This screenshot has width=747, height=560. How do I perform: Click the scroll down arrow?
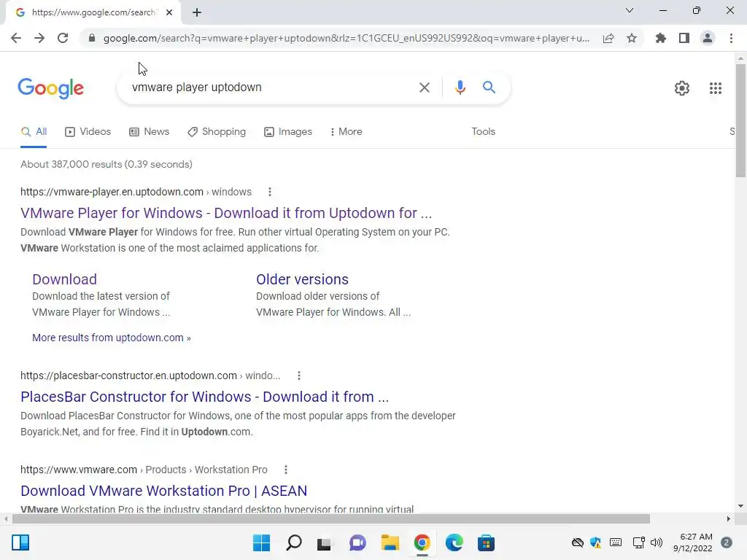point(740,506)
